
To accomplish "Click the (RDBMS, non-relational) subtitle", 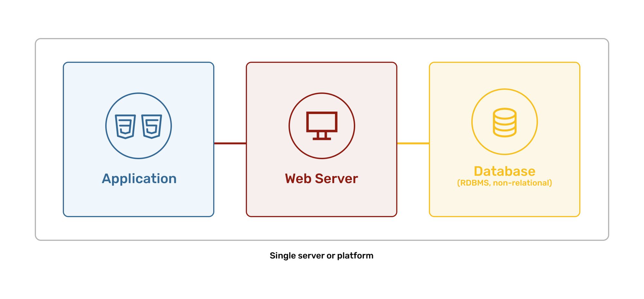I will pos(504,183).
